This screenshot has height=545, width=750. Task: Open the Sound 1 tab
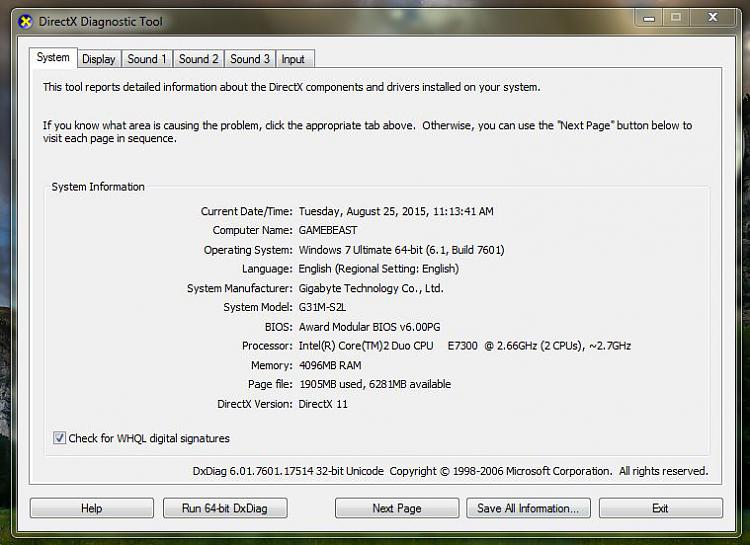pos(147,59)
